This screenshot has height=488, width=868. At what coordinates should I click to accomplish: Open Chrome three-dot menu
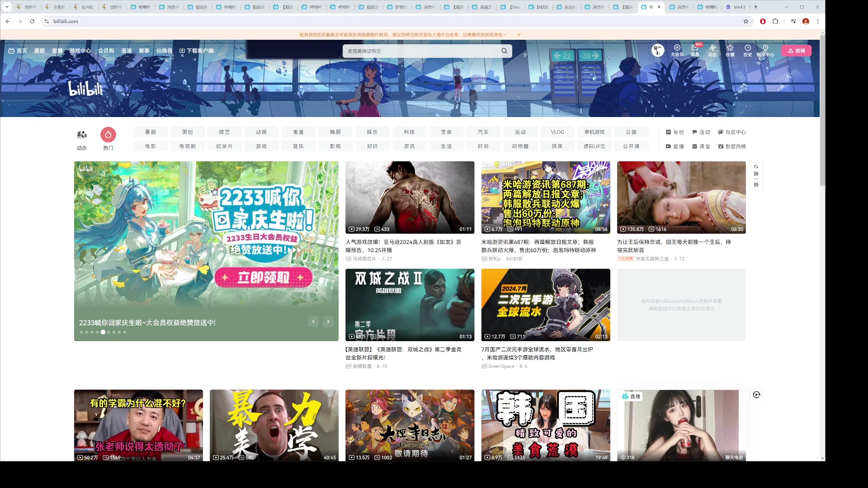tap(818, 21)
